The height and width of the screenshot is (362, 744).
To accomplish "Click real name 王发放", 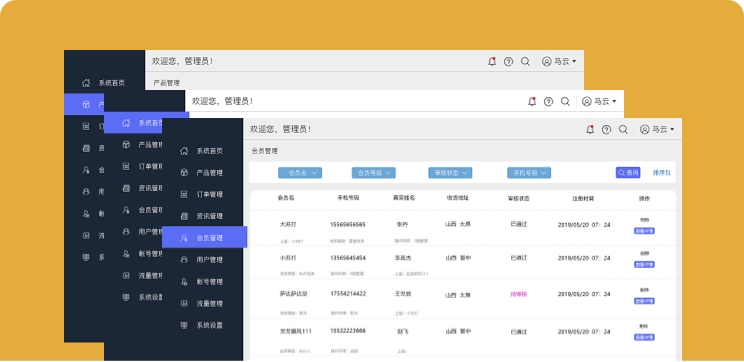I will (x=403, y=294).
